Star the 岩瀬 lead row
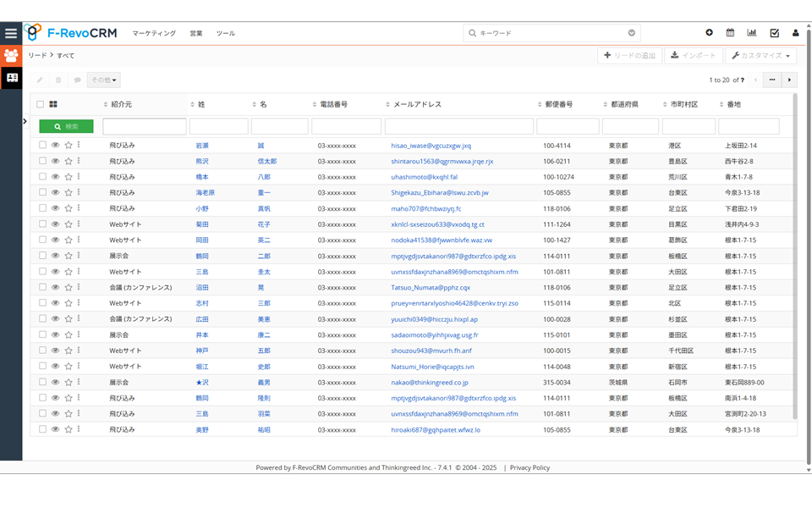Screen dimensions: 812x508 point(69,146)
